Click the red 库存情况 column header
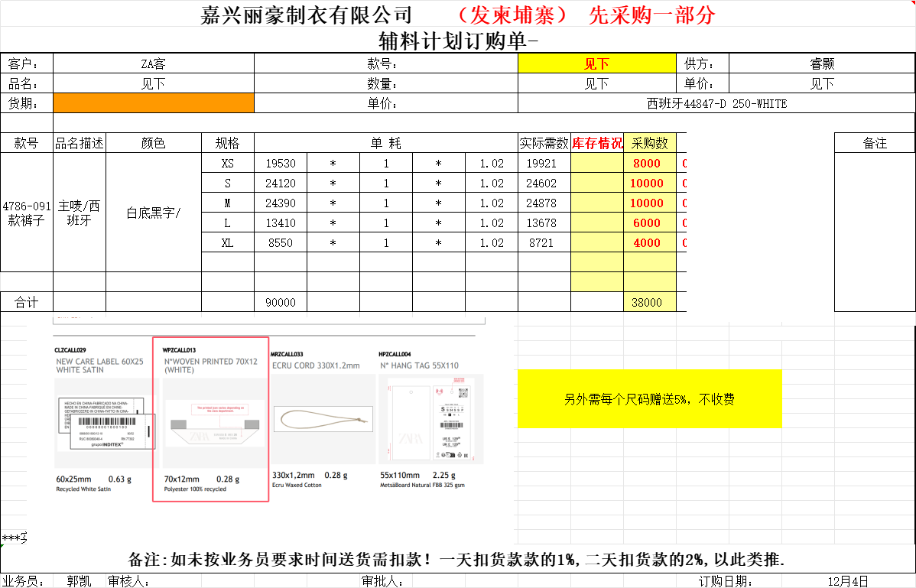The height and width of the screenshot is (588, 916). pos(597,143)
